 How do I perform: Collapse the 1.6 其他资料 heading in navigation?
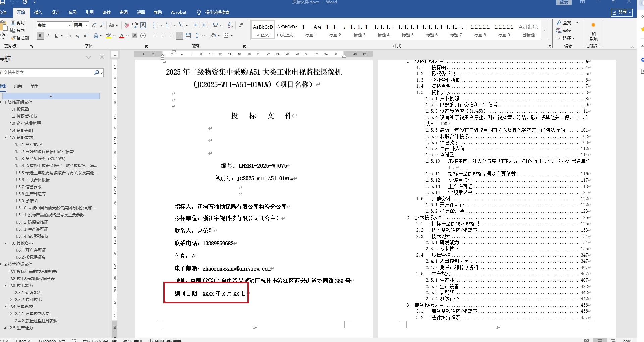tap(5, 243)
